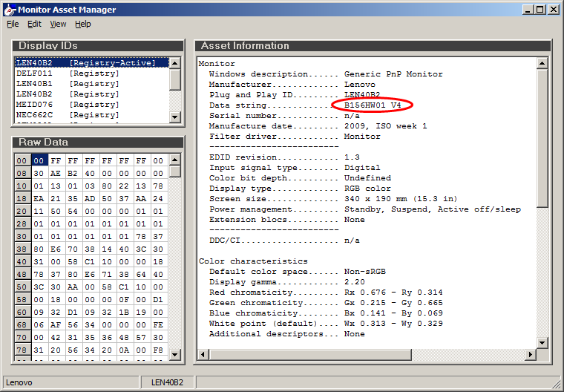Click the Monitor Asset Manager title icon
This screenshot has height=392, width=564.
(x=10, y=10)
